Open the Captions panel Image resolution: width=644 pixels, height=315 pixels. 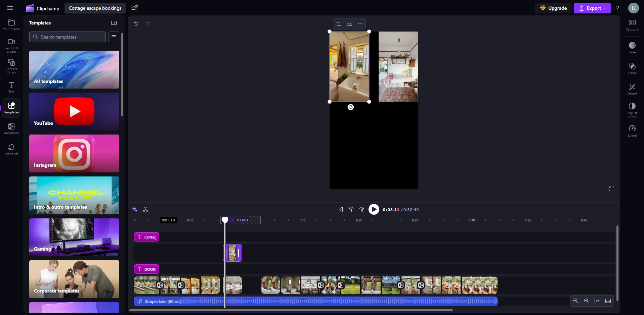(x=632, y=24)
